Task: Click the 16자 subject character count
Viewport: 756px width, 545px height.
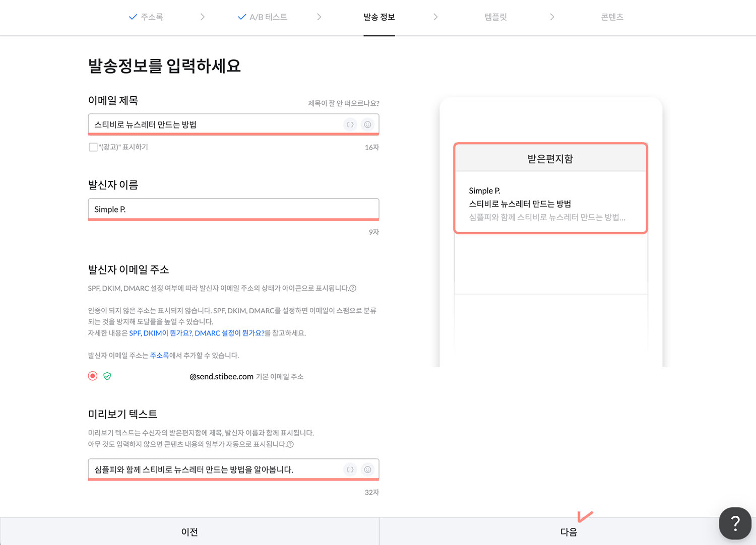Action: [372, 147]
